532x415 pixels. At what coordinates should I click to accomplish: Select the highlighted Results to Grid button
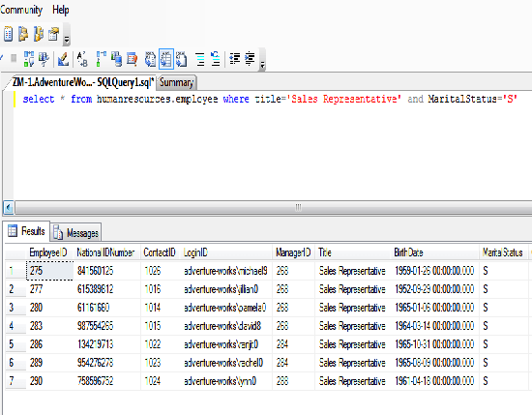(166, 59)
